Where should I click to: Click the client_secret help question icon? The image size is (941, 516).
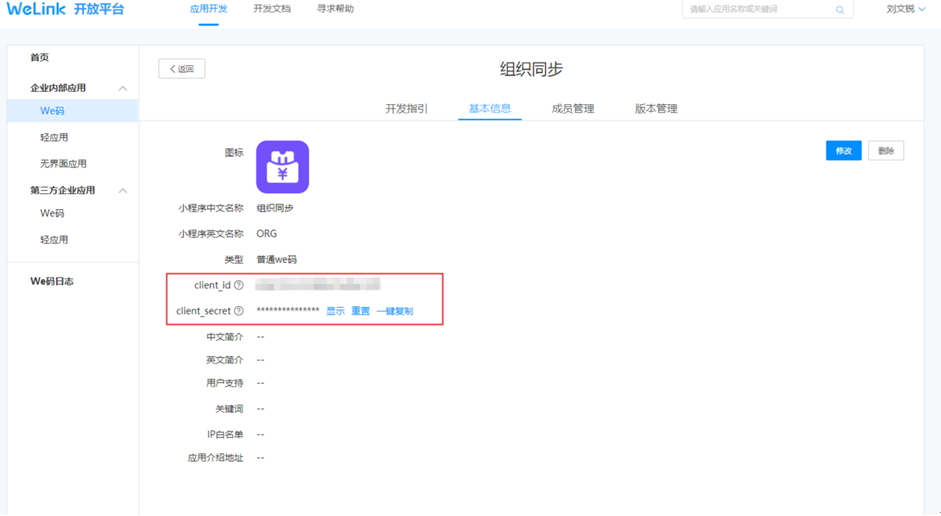[x=239, y=311]
